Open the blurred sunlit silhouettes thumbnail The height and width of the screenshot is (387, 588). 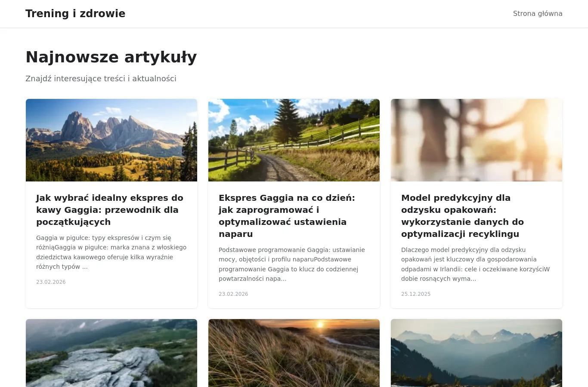[x=477, y=140]
